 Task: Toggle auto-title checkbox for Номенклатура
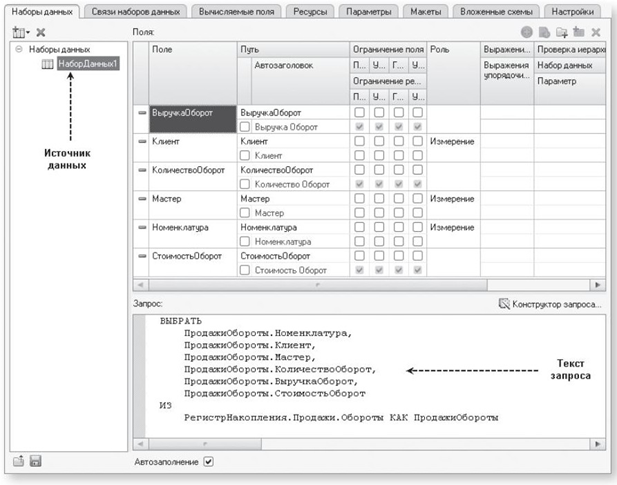[245, 241]
